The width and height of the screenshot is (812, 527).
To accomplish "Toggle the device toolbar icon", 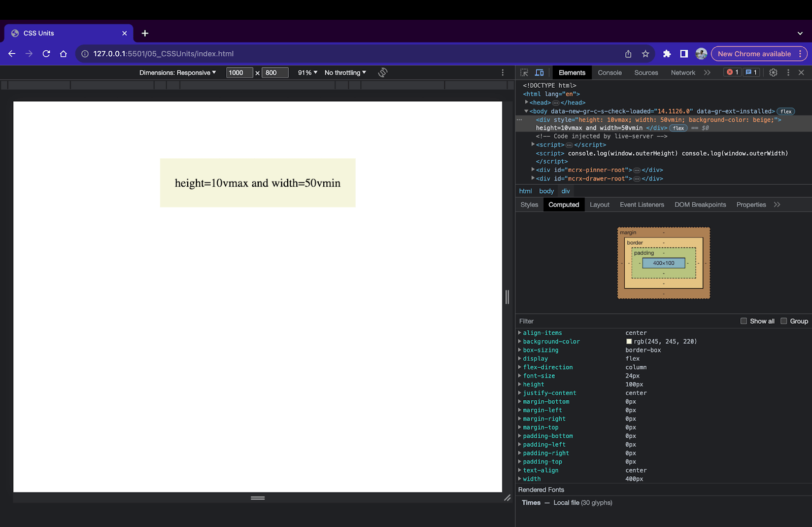I will pyautogui.click(x=539, y=73).
